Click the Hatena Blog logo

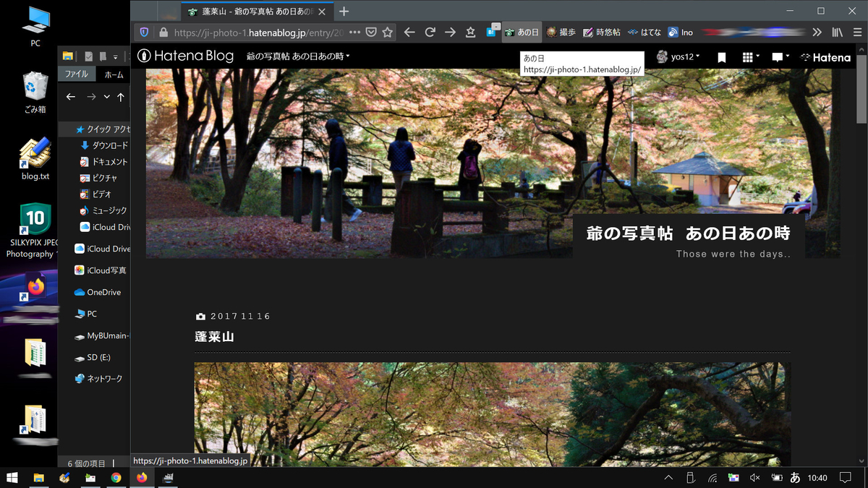coord(186,56)
